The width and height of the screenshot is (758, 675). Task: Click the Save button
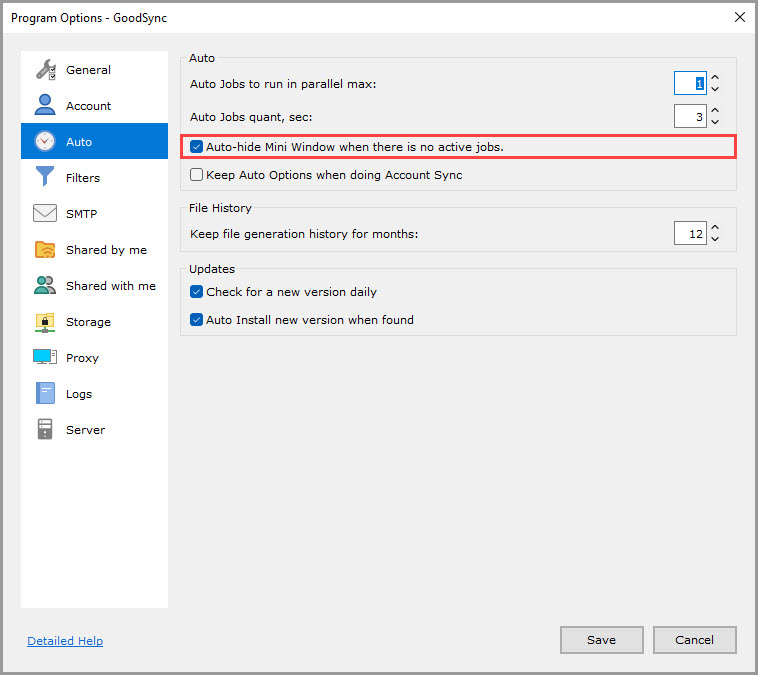(601, 640)
